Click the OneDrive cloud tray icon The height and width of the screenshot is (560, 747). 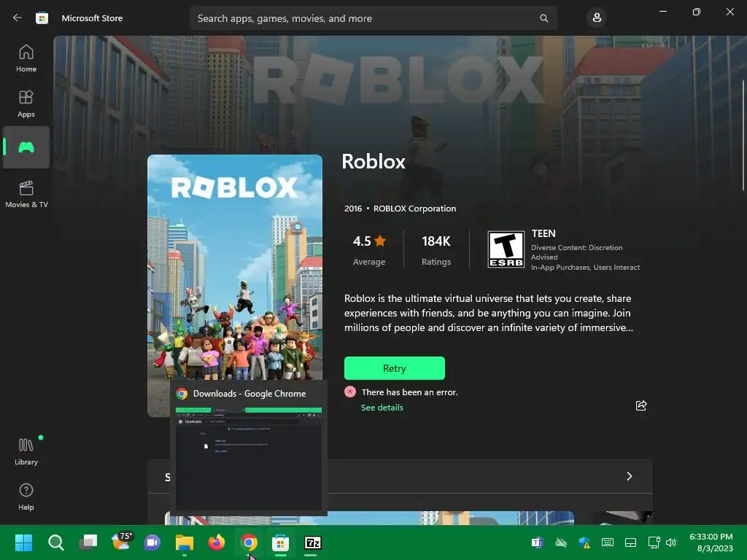point(561,542)
